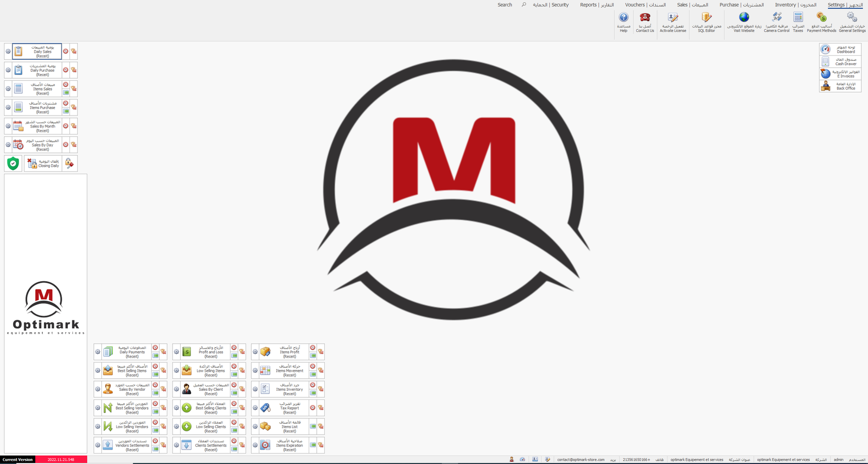The image size is (868, 464).
Task: Open Daily Payments (Receit) report
Action: coord(126,352)
